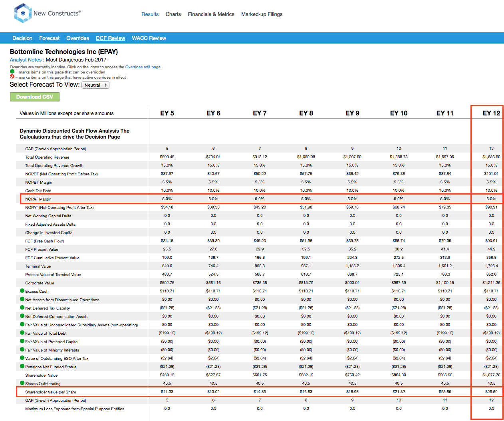The width and height of the screenshot is (504, 421).
Task: Open the Results tab
Action: pos(150,14)
